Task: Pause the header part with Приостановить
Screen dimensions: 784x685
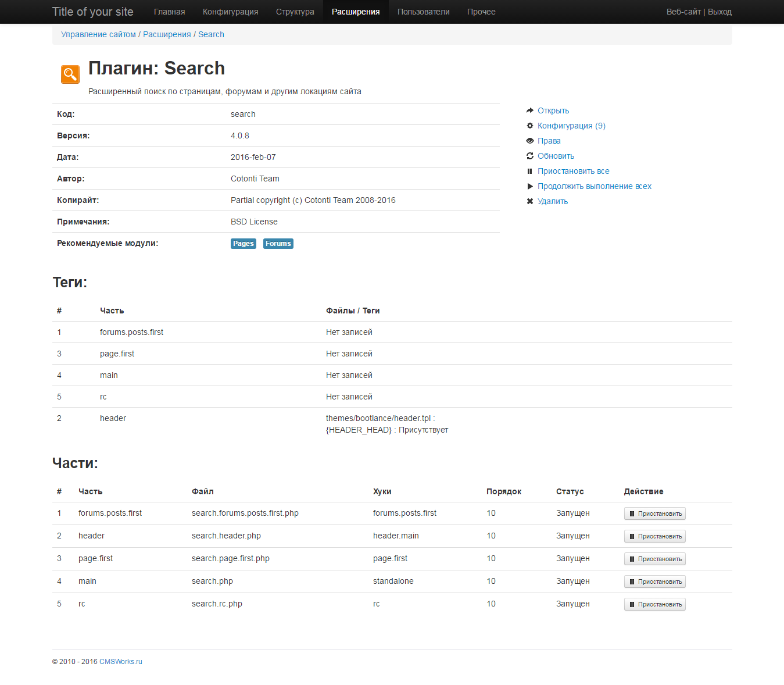Action: pyautogui.click(x=654, y=536)
